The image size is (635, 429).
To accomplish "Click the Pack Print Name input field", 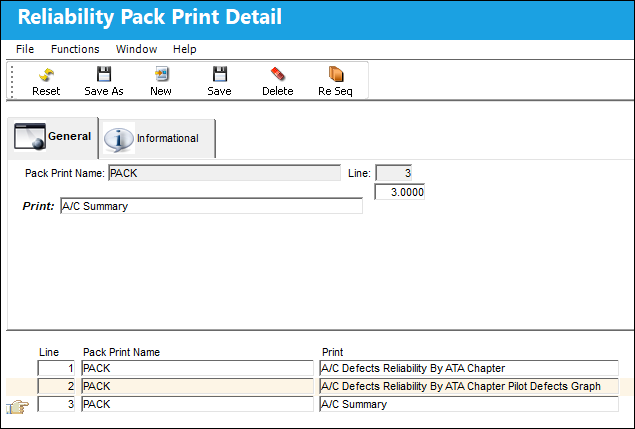I will (x=225, y=173).
